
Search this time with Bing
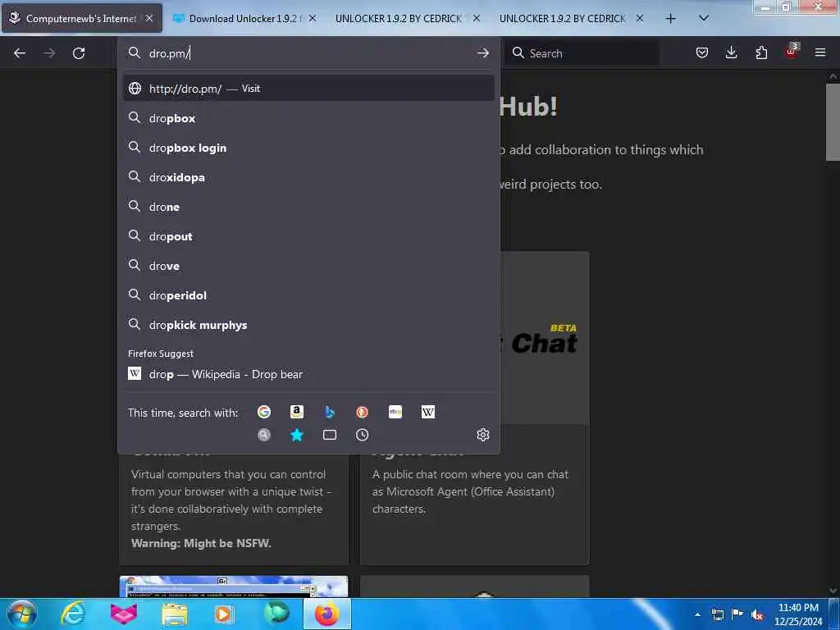tap(330, 412)
